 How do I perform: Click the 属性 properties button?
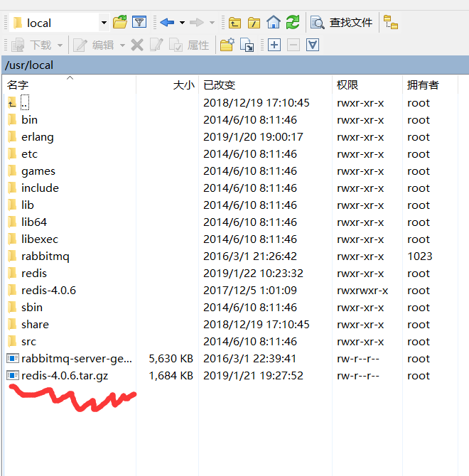(x=189, y=45)
